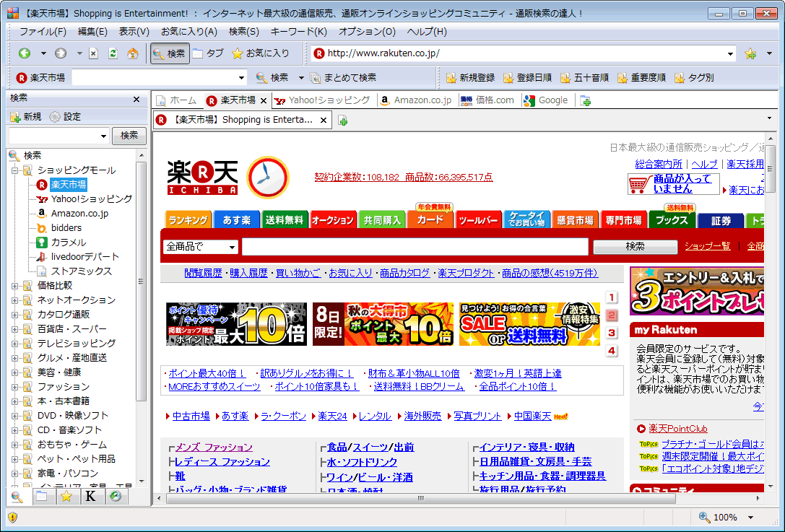The image size is (785, 532).
Task: Open 設定 gear in the search panel
Action: (x=65, y=117)
